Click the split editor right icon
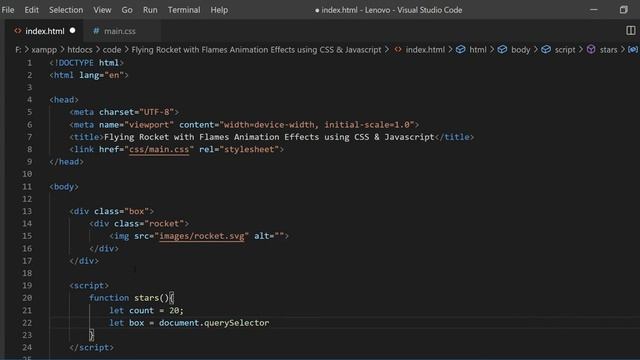Viewport: 640px width, 360px height. pos(631,31)
